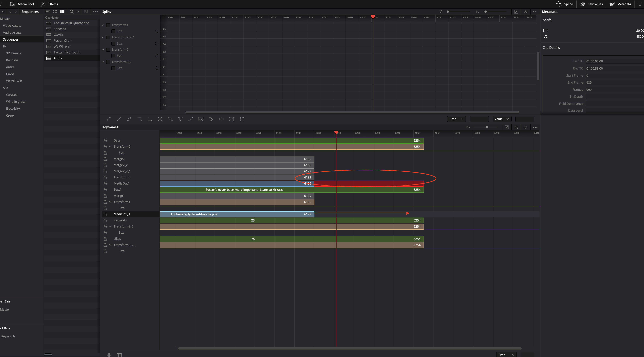Toggle the lock on the MediaOut1 row
The height and width of the screenshot is (357, 644).
(105, 183)
